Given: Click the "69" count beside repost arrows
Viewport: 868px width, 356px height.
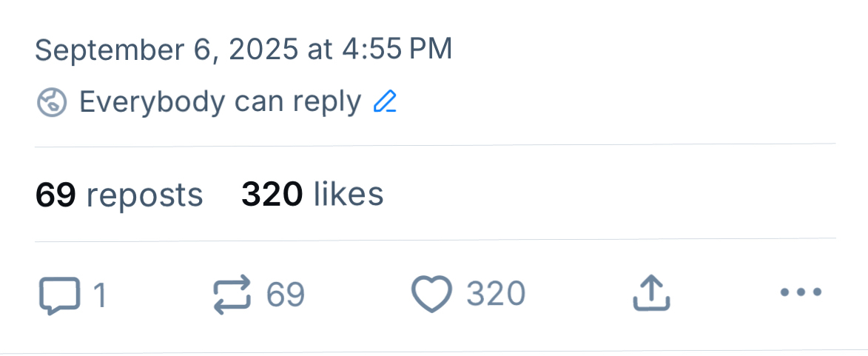Looking at the screenshot, I should (286, 295).
